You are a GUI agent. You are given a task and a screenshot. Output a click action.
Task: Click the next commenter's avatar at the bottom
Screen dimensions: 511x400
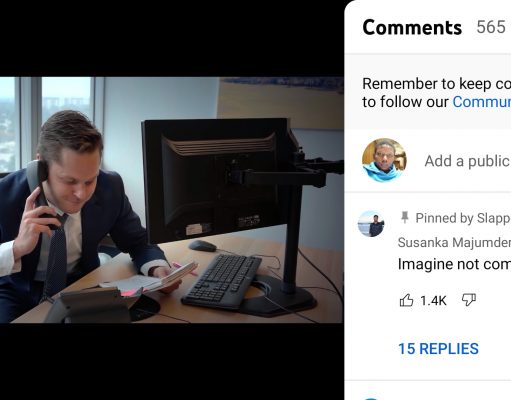click(x=371, y=399)
